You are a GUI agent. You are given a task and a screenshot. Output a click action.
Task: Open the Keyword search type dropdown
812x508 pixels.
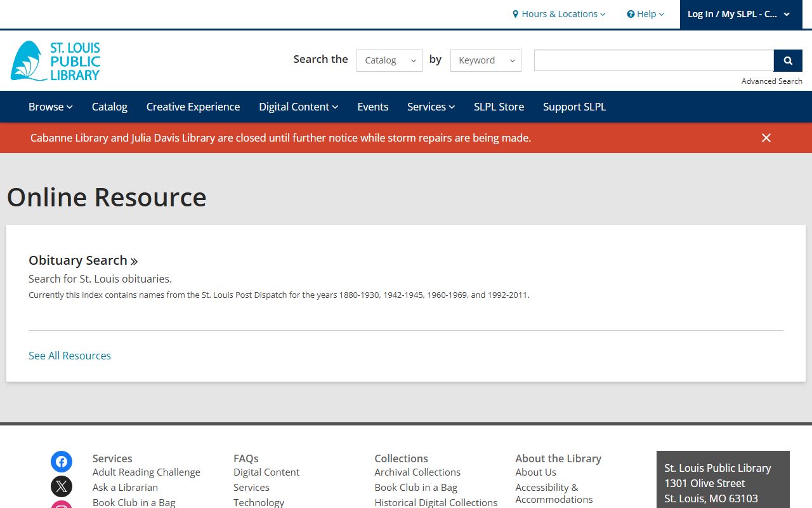click(486, 60)
